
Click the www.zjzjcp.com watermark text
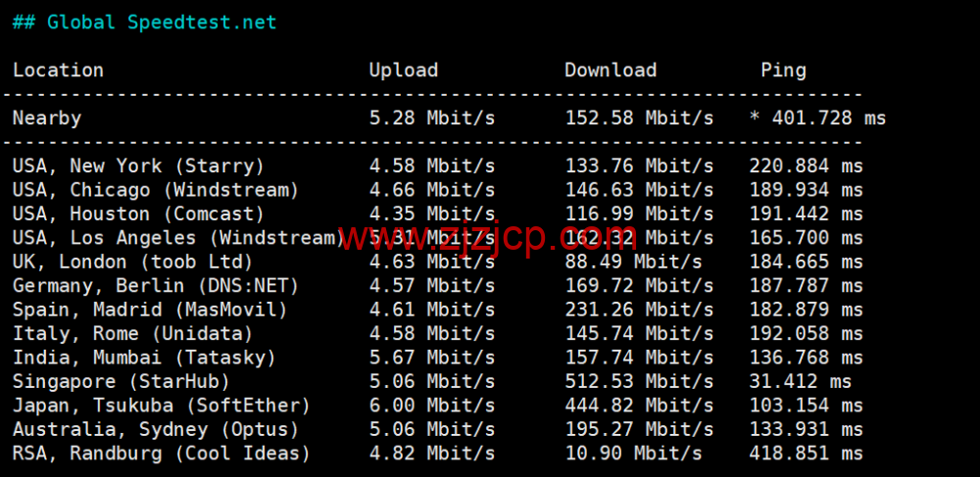pyautogui.click(x=488, y=236)
